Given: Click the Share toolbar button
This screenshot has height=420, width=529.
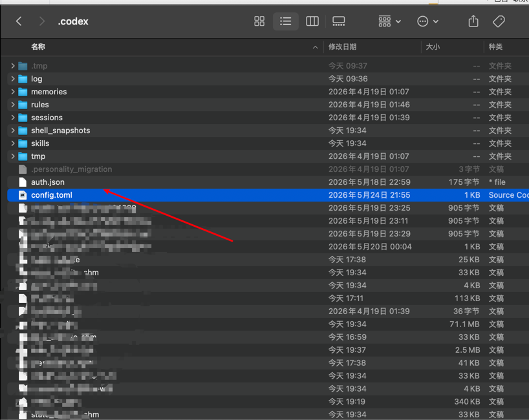Looking at the screenshot, I should [x=473, y=21].
